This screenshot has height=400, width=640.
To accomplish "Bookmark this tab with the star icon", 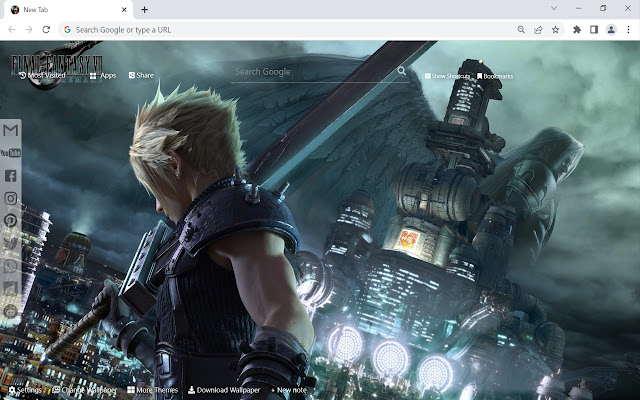I will (556, 29).
